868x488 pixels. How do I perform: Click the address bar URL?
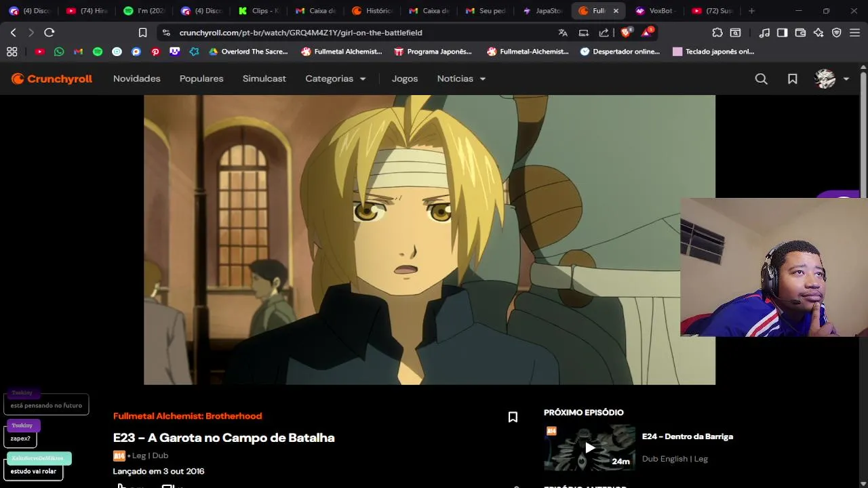coord(300,33)
